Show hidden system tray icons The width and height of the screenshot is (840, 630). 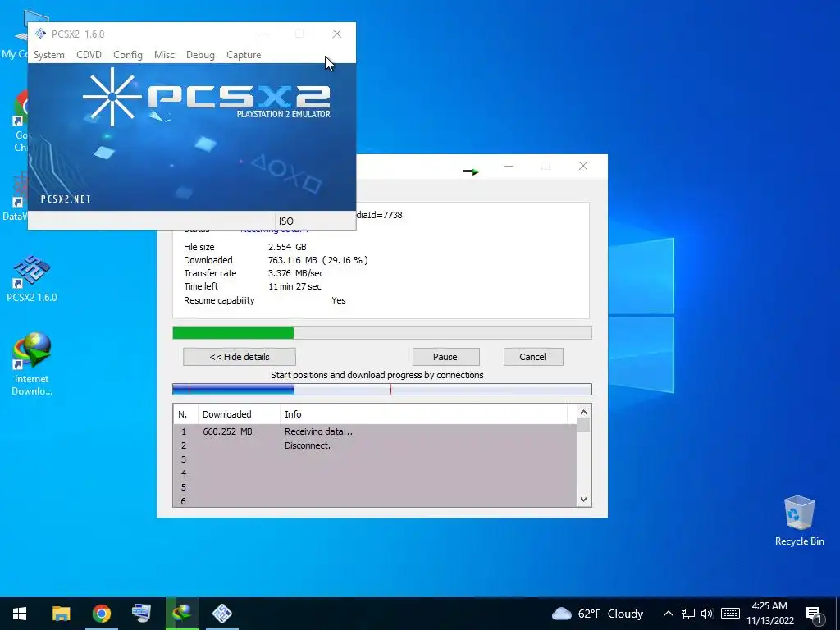tap(668, 614)
